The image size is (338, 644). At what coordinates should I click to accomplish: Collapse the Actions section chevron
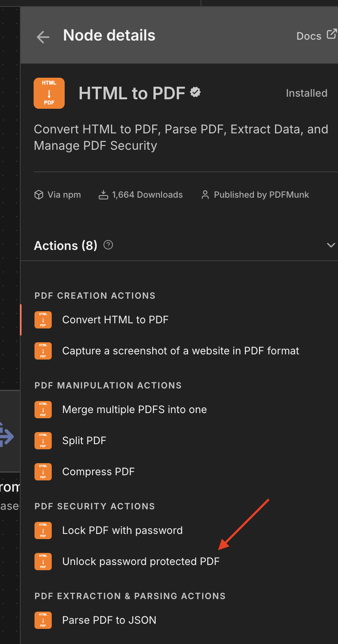[331, 245]
